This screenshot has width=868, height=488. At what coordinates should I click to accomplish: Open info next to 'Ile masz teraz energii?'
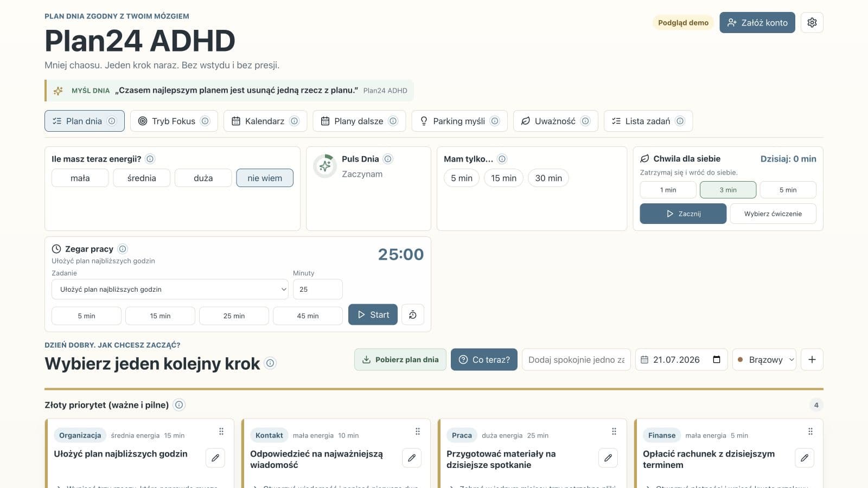[150, 159]
